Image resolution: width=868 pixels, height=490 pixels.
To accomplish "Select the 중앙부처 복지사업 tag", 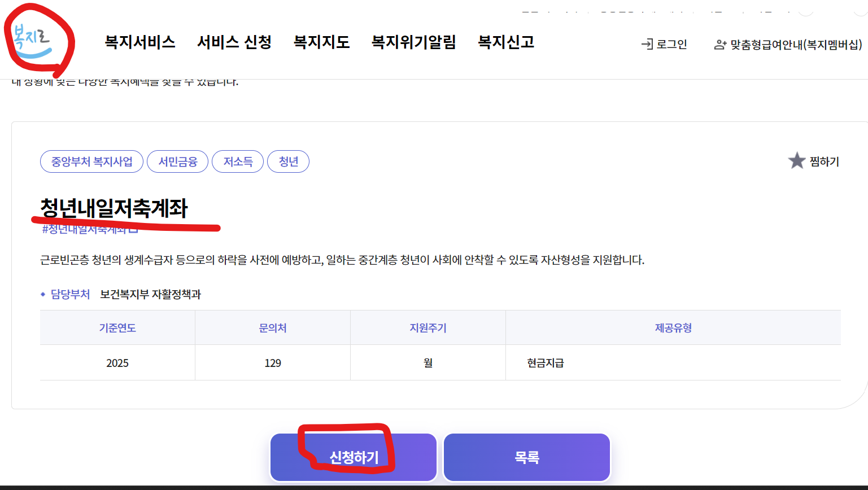I will click(91, 161).
